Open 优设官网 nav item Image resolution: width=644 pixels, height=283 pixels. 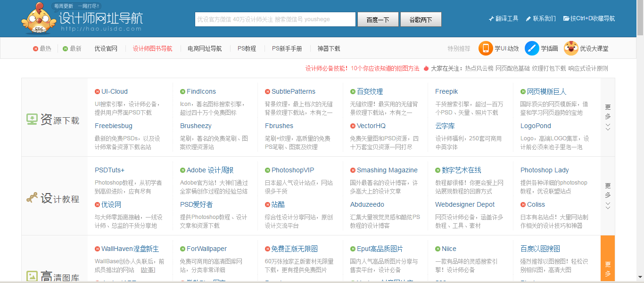pos(106,49)
